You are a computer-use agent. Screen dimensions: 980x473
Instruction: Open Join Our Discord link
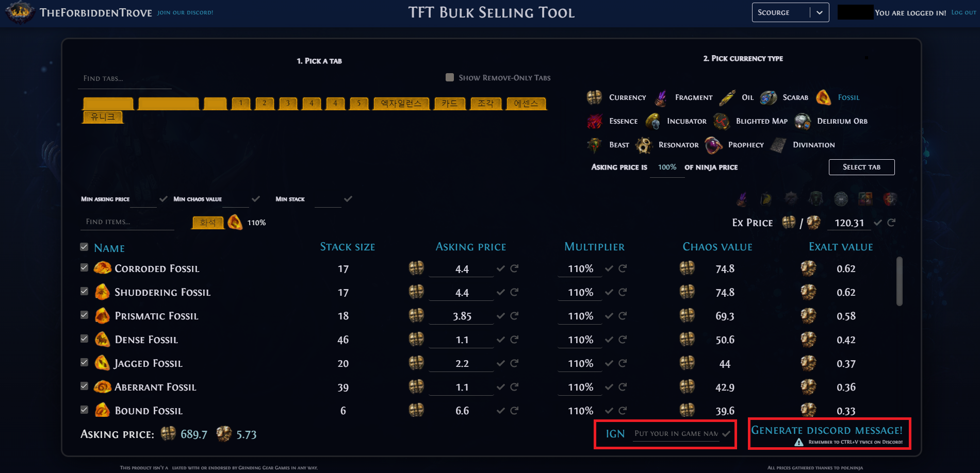(185, 12)
